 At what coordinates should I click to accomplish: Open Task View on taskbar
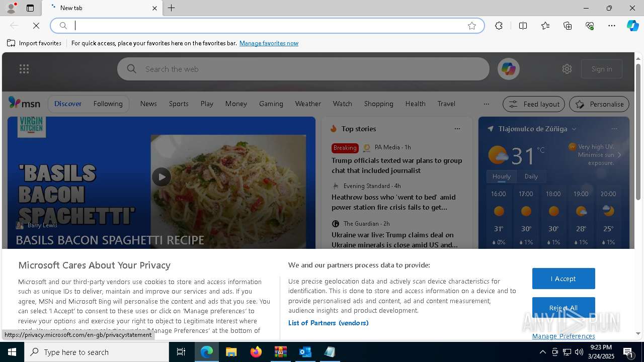coord(181,352)
